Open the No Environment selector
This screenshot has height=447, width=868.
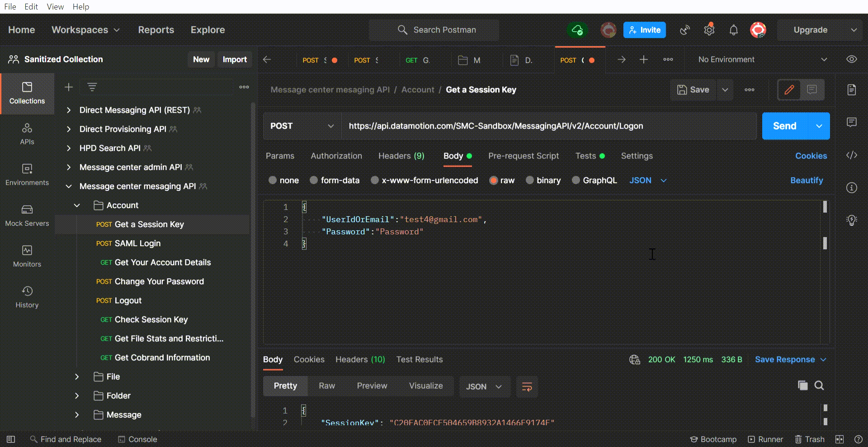pyautogui.click(x=759, y=59)
